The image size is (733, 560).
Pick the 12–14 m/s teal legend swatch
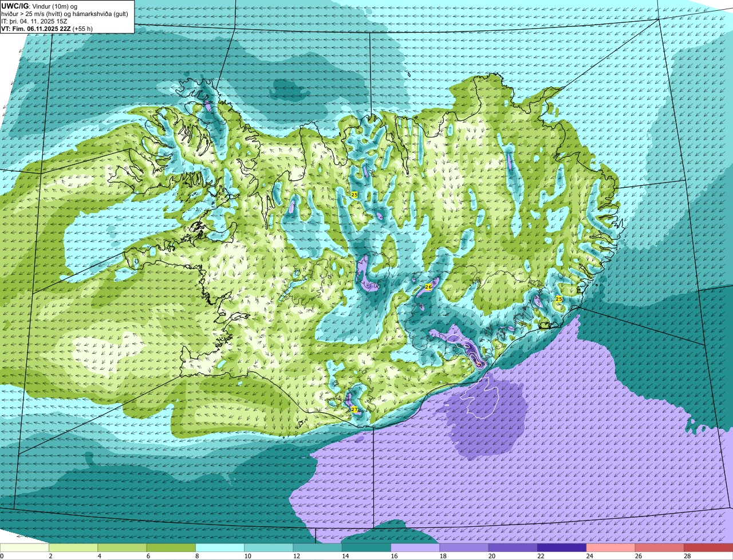(318, 547)
